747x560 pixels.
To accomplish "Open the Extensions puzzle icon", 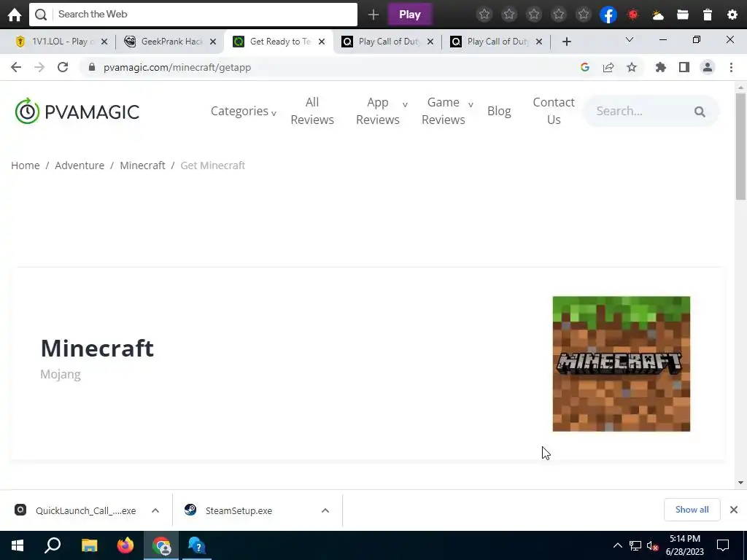I will (661, 67).
